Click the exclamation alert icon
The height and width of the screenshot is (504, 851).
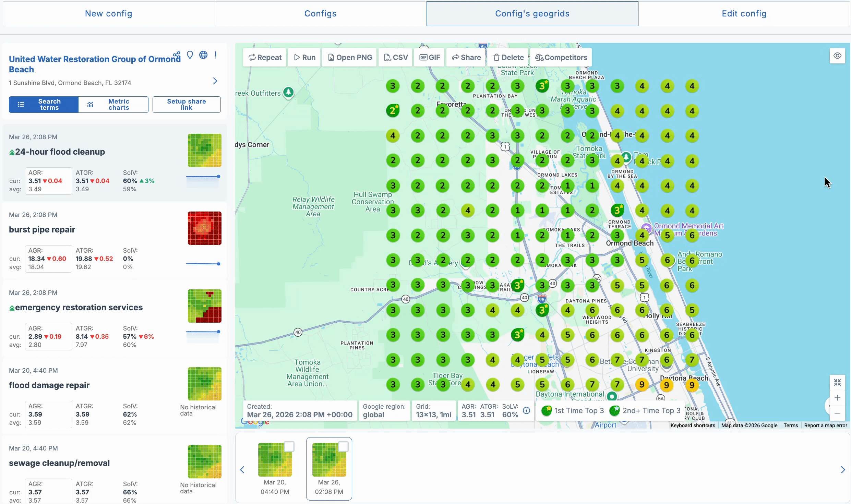click(216, 55)
